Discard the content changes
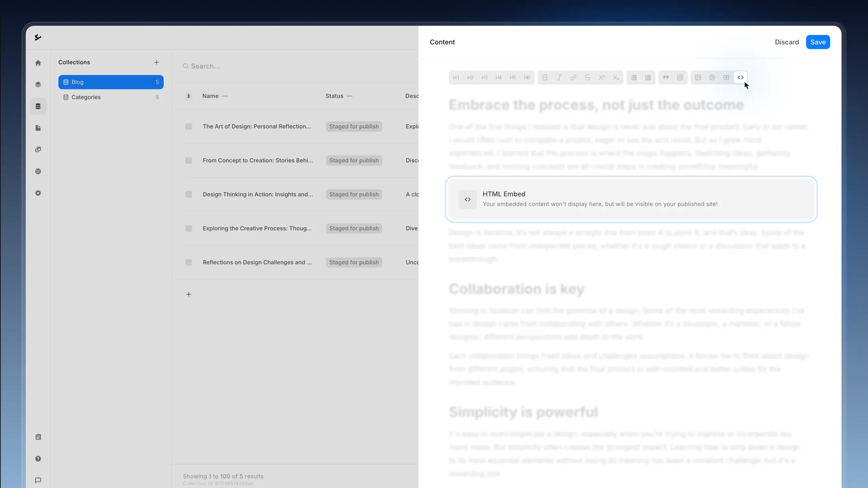Image resolution: width=868 pixels, height=488 pixels. [x=786, y=42]
